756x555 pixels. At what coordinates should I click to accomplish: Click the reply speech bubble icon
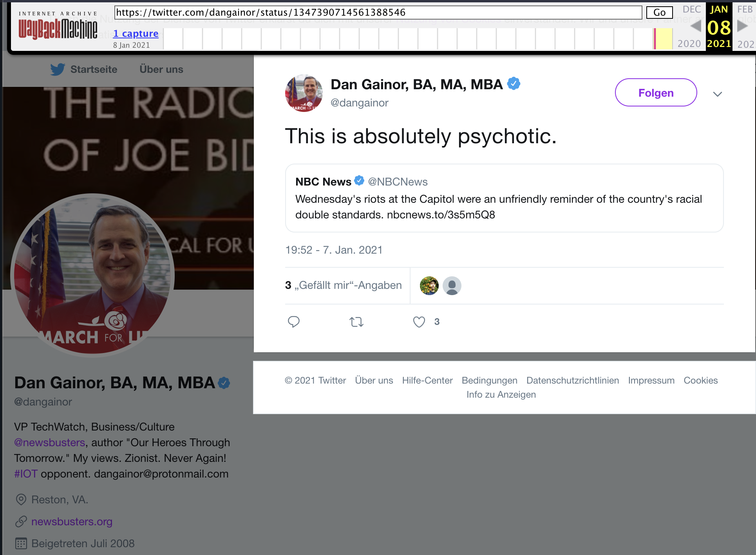click(x=294, y=322)
